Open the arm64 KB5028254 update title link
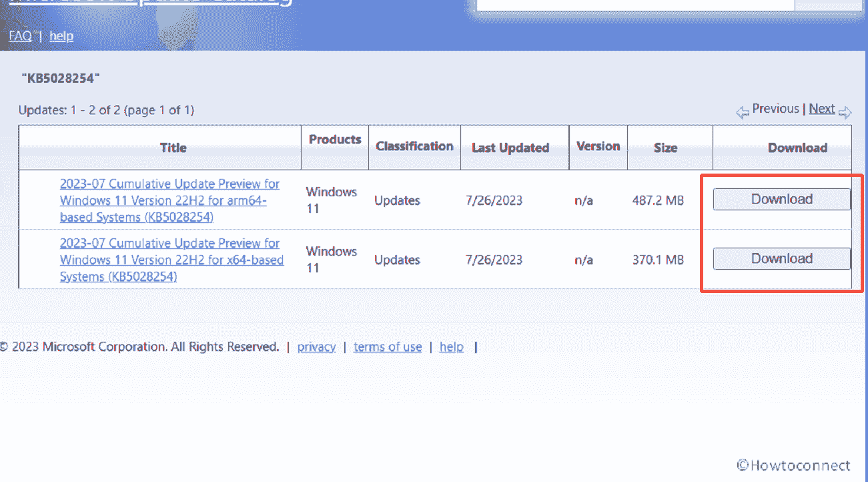The height and width of the screenshot is (482, 868). point(169,200)
